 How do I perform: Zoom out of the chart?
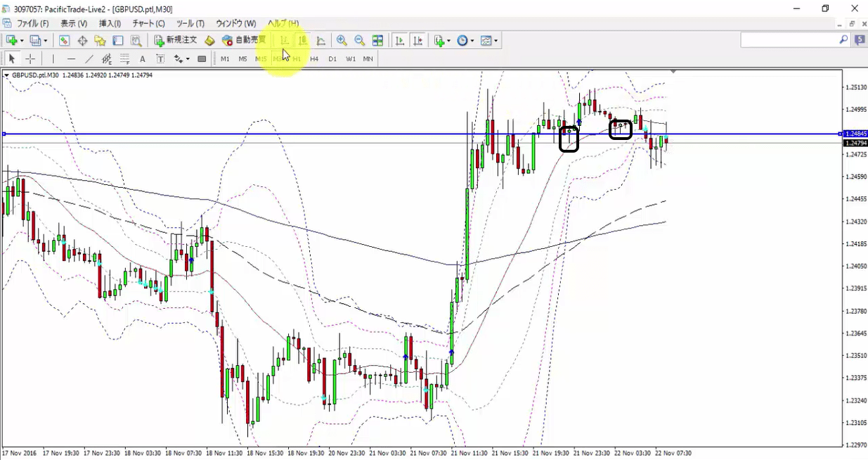[x=360, y=41]
